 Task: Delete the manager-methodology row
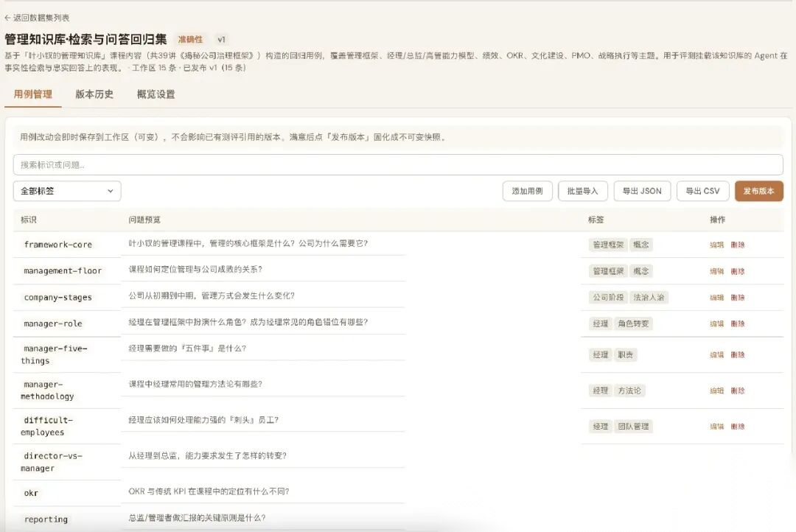coord(738,391)
